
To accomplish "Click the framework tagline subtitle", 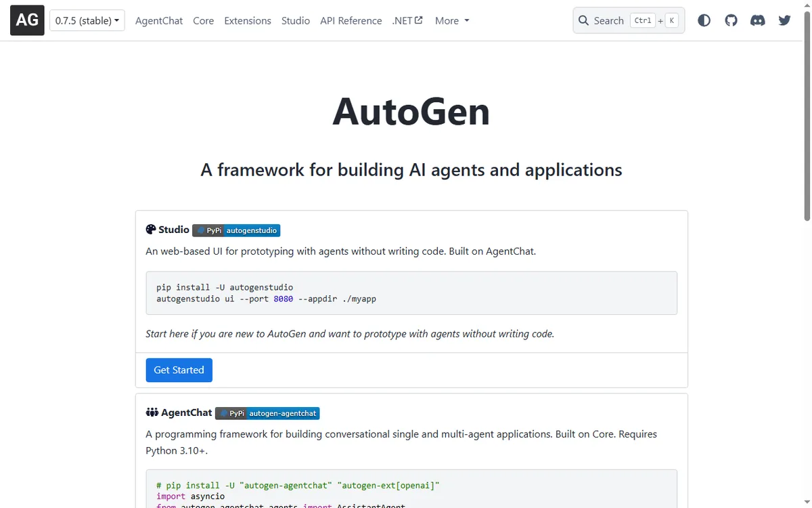I will pyautogui.click(x=411, y=169).
